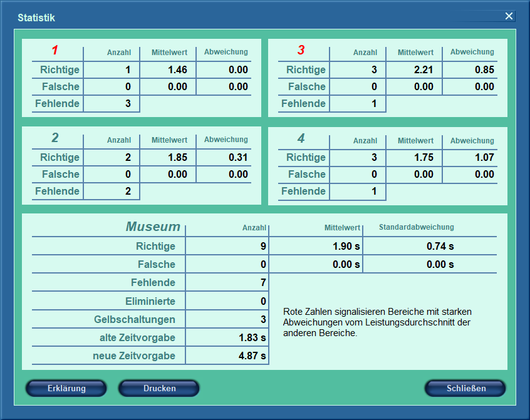Click the Erklärung button
The image size is (530, 420).
coord(66,388)
